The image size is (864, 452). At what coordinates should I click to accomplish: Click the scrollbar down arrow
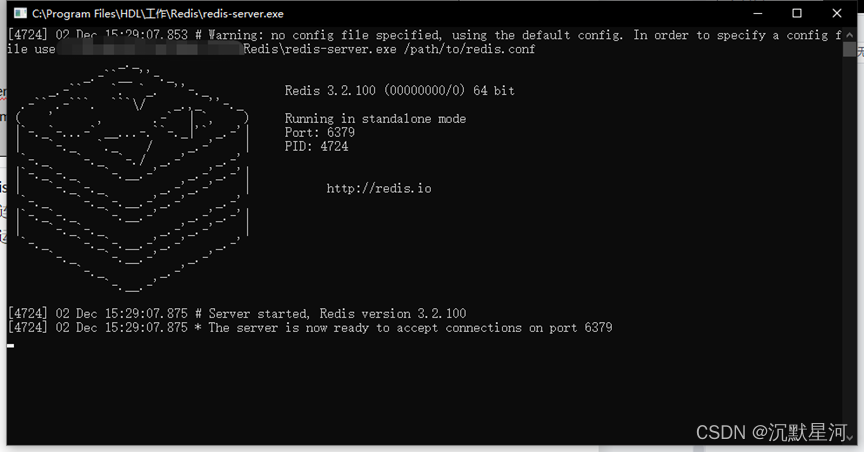coord(849,437)
